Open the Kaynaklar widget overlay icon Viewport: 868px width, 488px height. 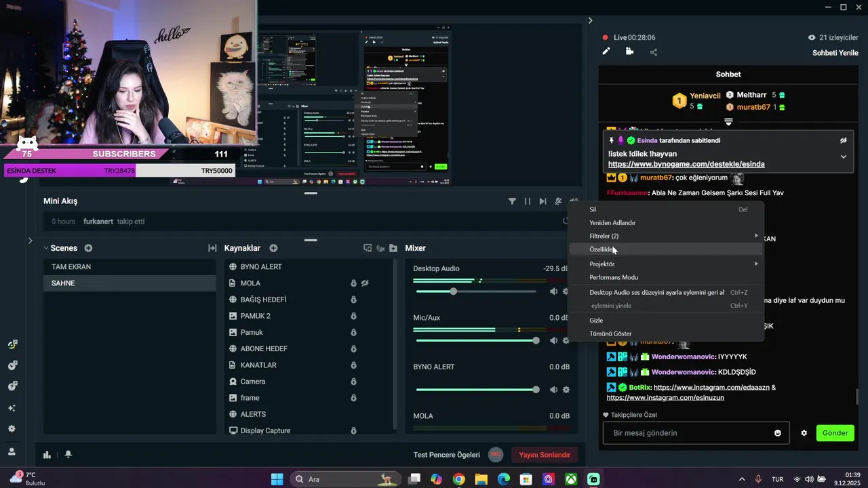[x=368, y=248]
